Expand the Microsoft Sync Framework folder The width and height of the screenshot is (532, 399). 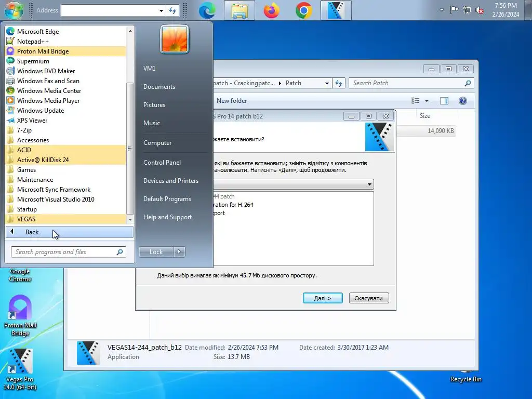pos(65,189)
